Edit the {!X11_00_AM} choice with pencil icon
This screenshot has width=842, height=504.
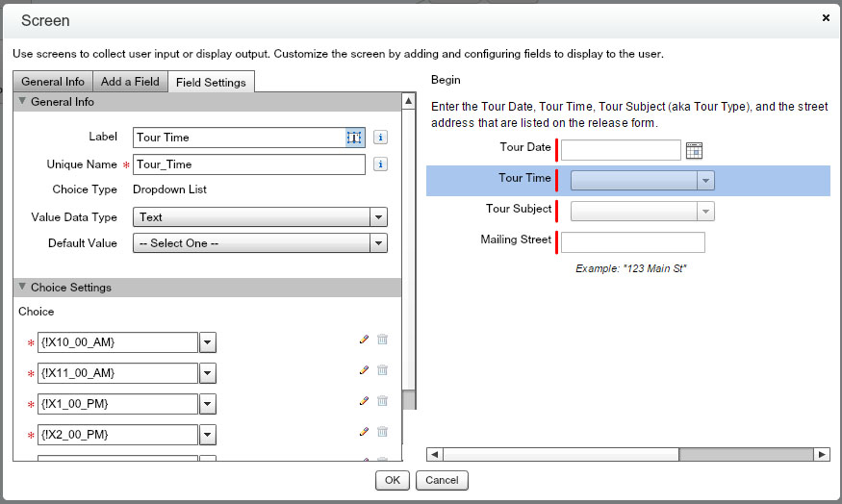pyautogui.click(x=364, y=369)
